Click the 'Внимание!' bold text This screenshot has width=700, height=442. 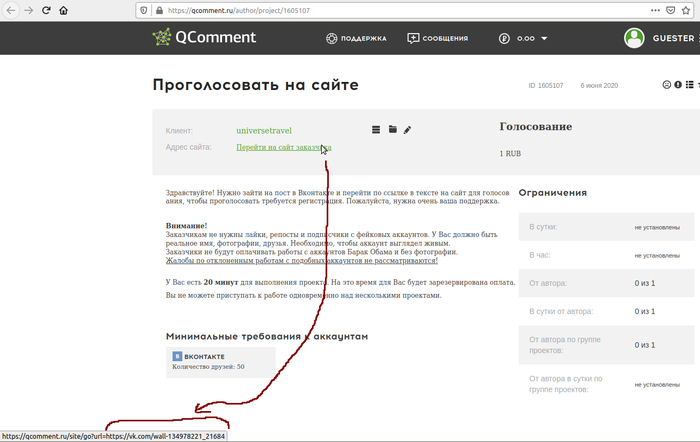186,226
